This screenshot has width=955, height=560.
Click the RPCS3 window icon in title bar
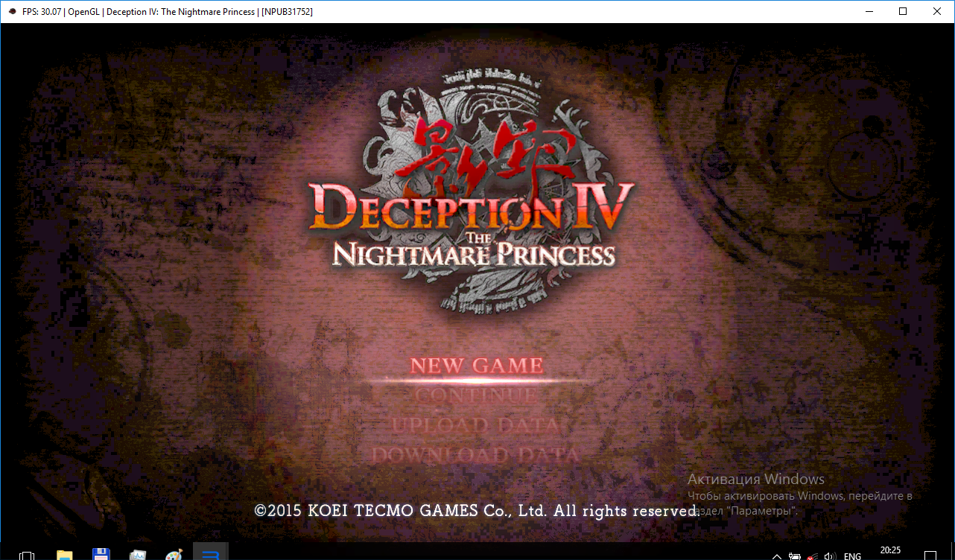[13, 11]
